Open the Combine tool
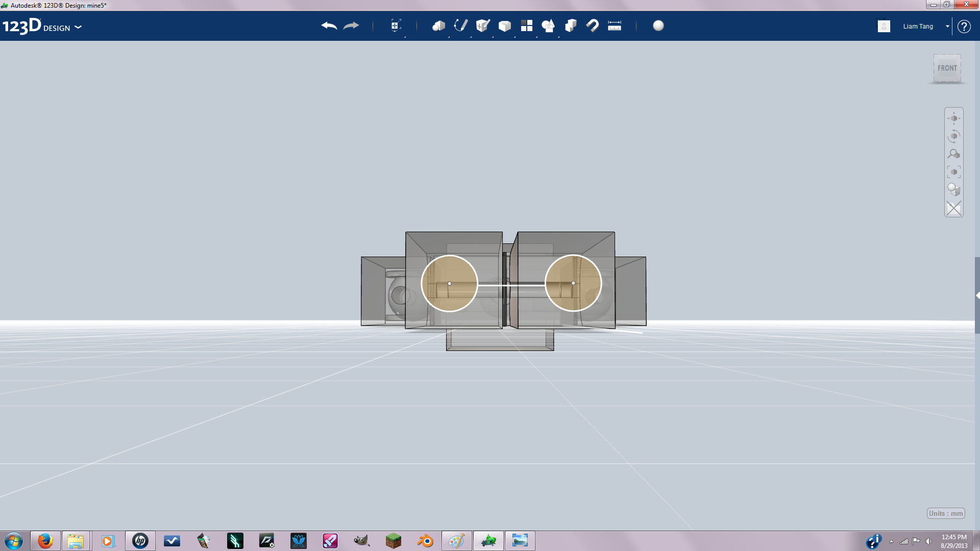The width and height of the screenshot is (980, 551). pos(571,26)
